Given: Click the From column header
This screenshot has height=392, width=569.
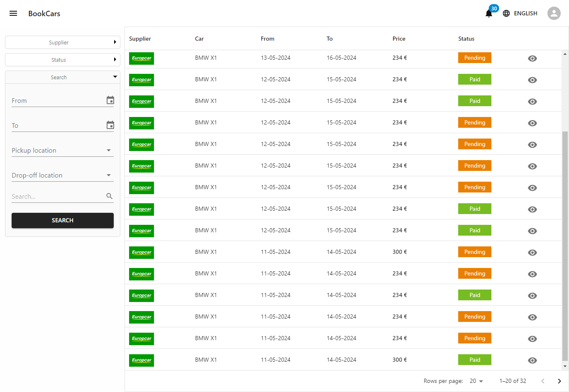Looking at the screenshot, I should (x=267, y=39).
